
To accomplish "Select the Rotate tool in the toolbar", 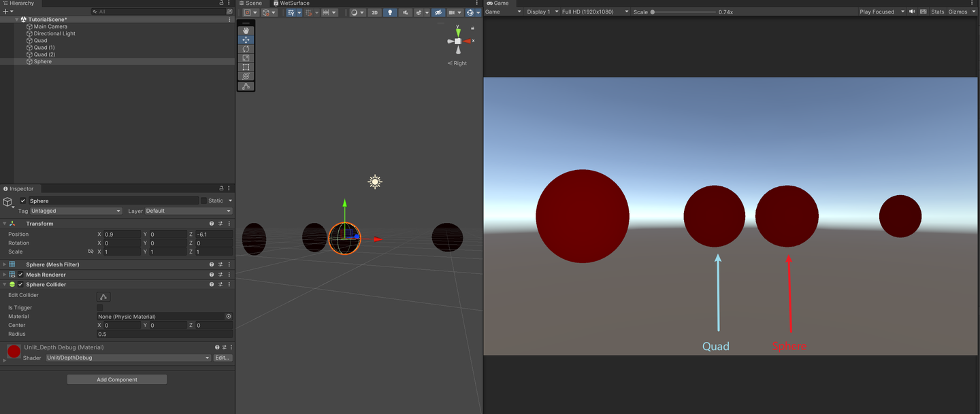I will 246,48.
